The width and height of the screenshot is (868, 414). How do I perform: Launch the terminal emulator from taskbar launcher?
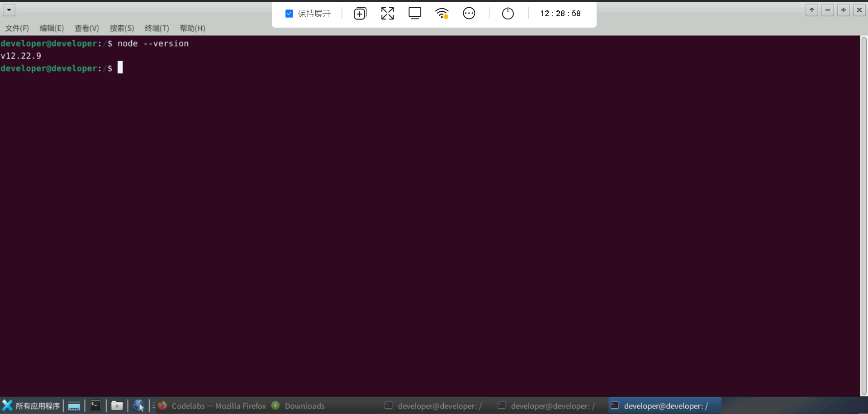point(95,406)
